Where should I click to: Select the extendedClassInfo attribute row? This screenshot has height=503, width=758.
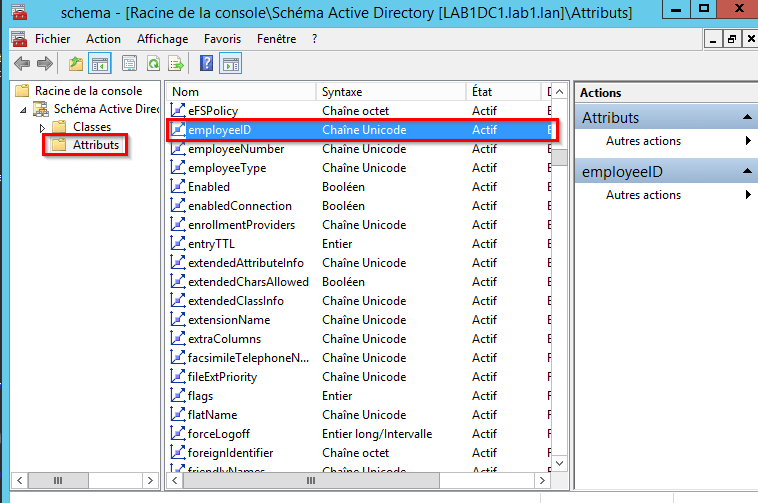[x=361, y=301]
